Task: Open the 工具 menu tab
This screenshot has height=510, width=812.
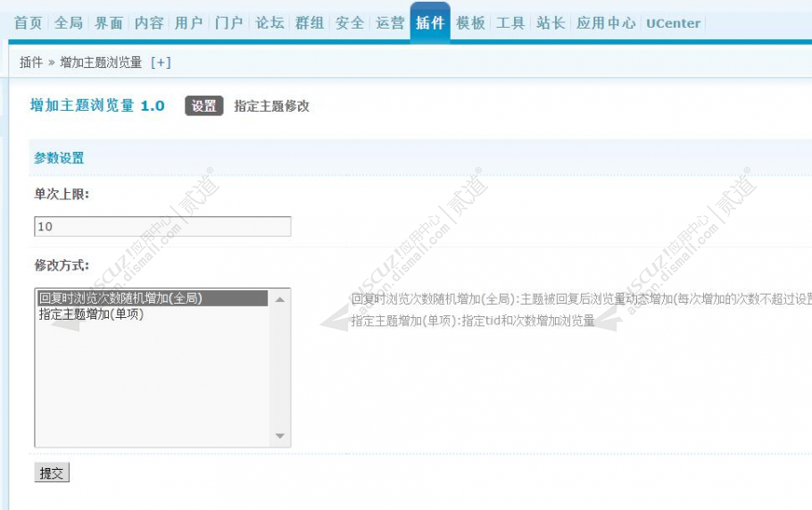Action: [510, 23]
